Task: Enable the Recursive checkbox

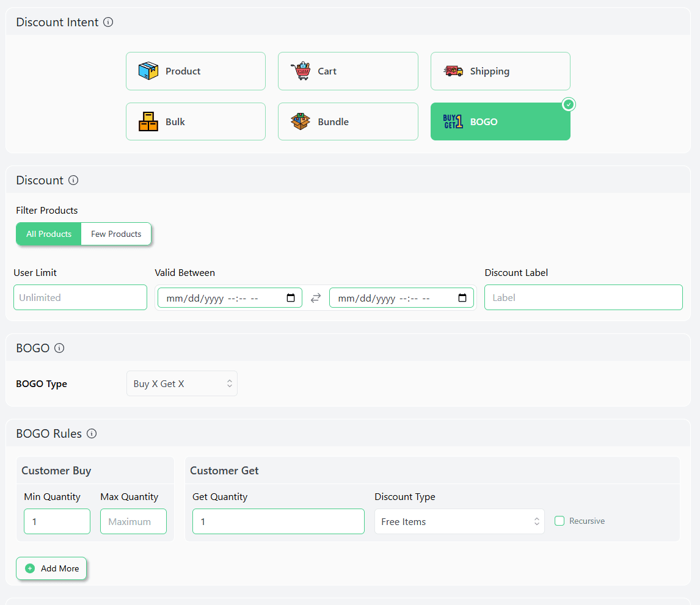Action: pos(560,521)
